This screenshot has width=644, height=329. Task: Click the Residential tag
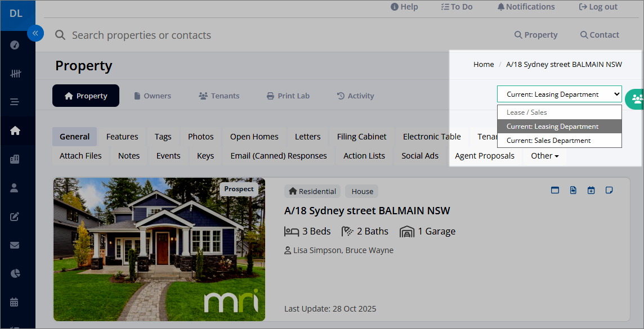click(312, 191)
